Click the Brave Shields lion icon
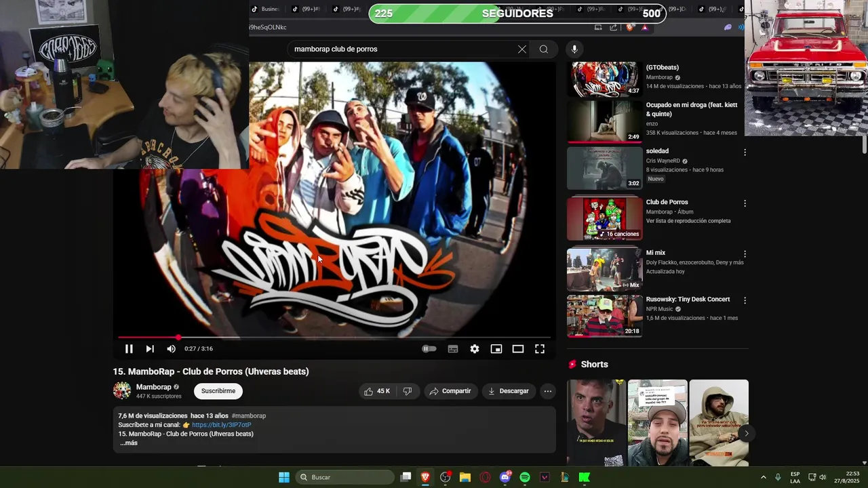The height and width of the screenshot is (488, 868). click(x=630, y=28)
